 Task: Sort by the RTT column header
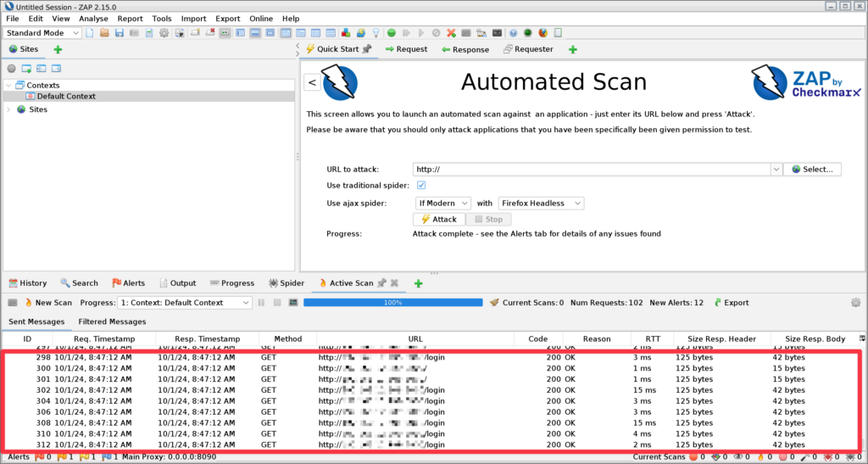pos(653,338)
